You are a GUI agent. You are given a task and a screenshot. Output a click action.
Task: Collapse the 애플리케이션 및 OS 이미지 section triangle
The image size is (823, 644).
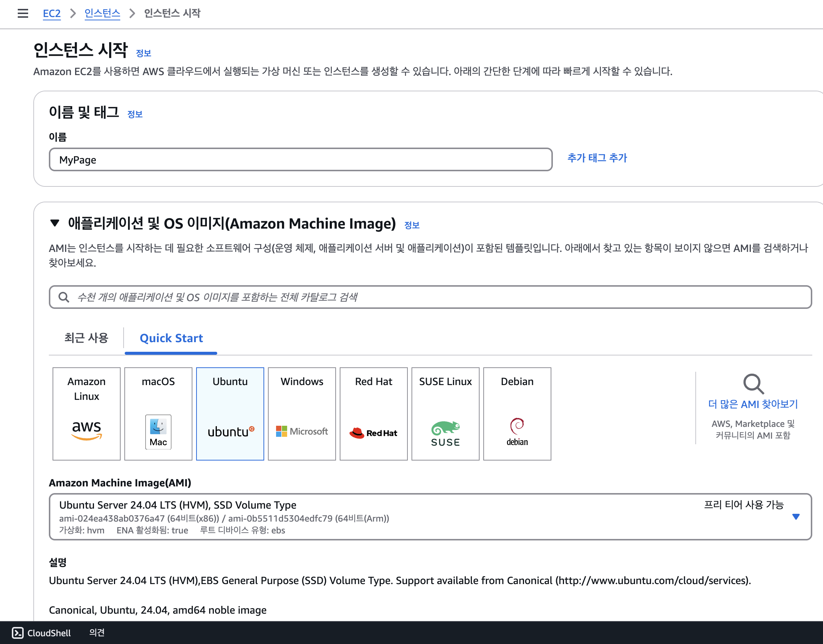coord(55,223)
